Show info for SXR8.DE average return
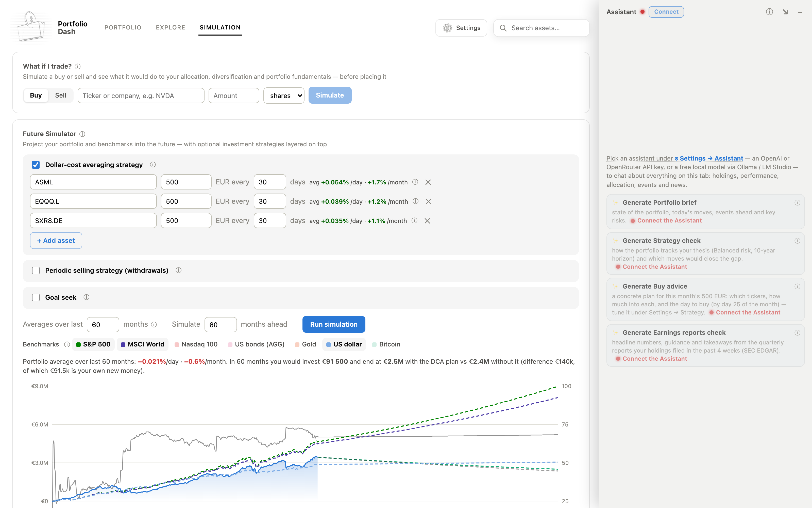 tap(414, 220)
